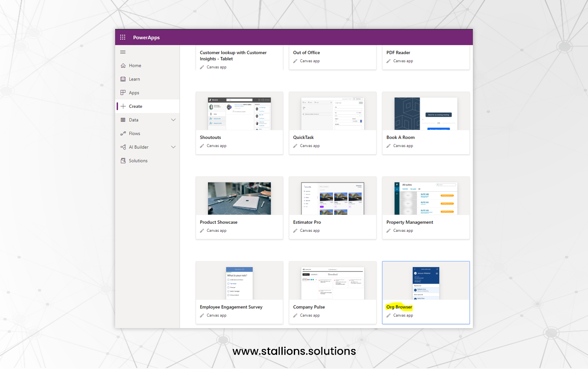
Task: Collapse the sidebar with hamburger icon
Action: pyautogui.click(x=123, y=52)
